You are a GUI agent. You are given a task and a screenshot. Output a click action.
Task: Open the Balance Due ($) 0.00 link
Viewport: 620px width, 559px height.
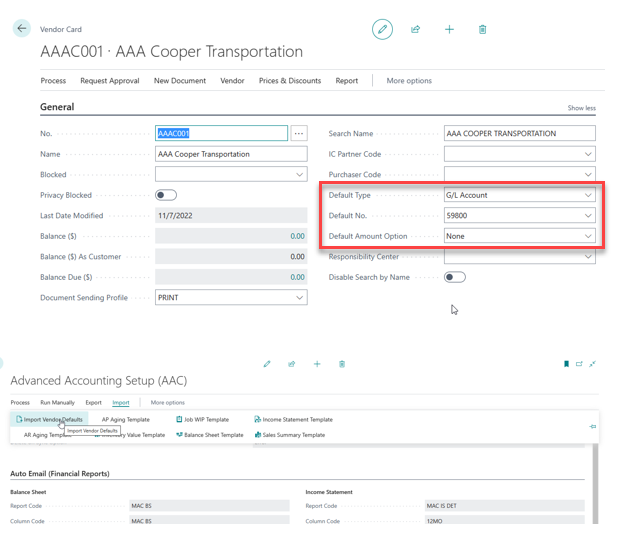pos(297,277)
